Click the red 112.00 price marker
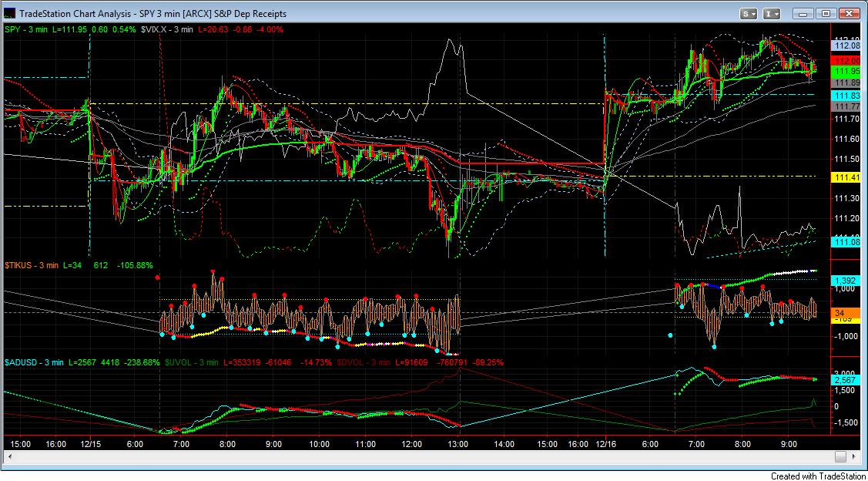 coord(844,60)
